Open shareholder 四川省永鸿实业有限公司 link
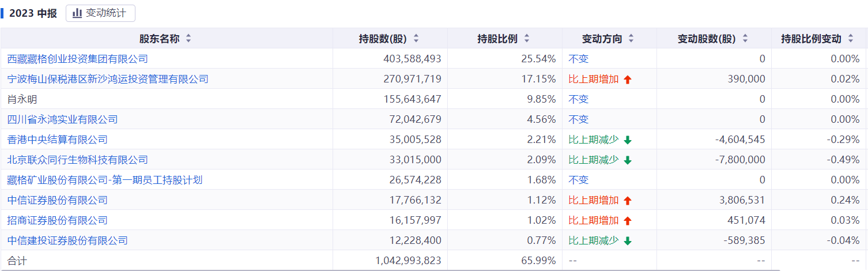Viewport: 868px width, 271px height. [62, 119]
